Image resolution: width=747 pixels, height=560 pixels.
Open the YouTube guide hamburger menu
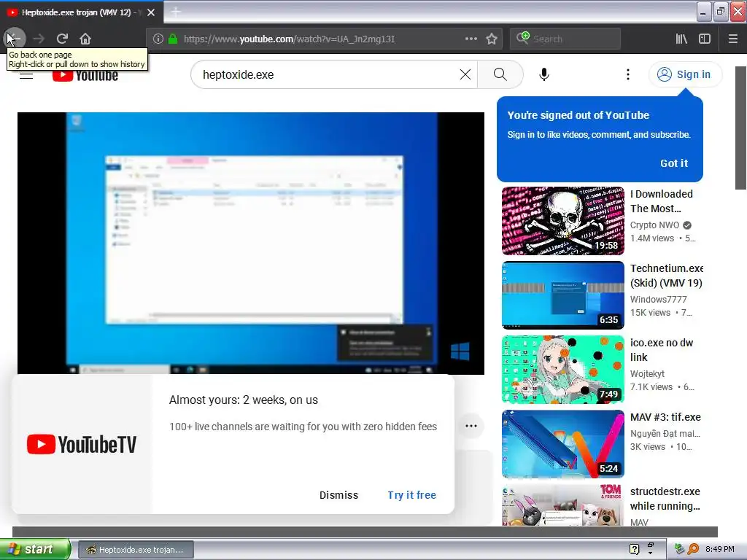tap(26, 75)
